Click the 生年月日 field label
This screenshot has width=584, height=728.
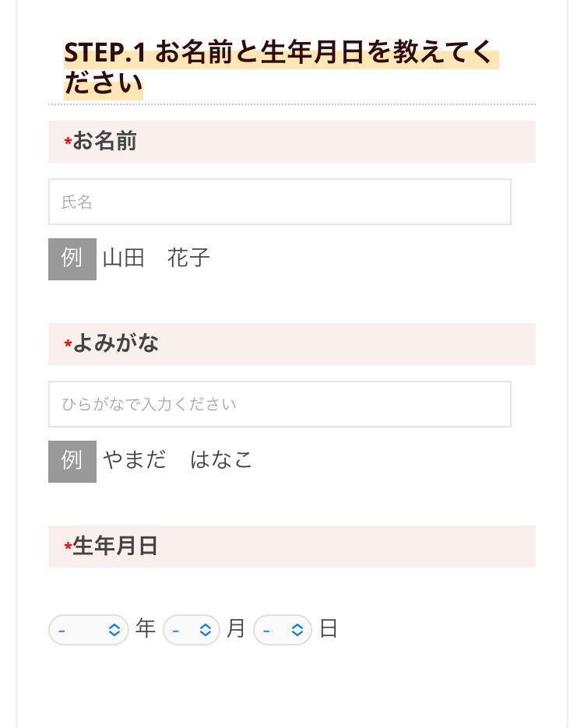tap(115, 546)
